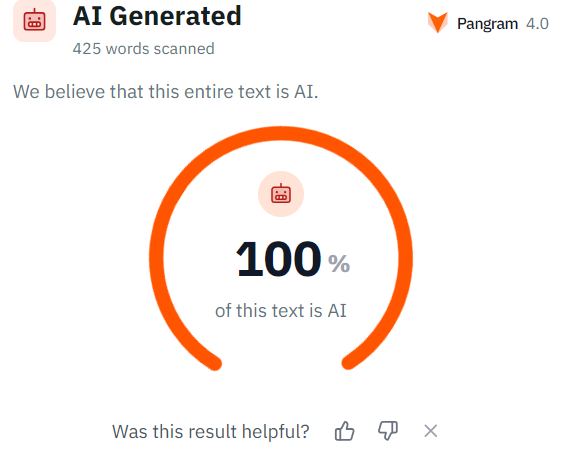Open the Pangram brand name link

point(487,24)
